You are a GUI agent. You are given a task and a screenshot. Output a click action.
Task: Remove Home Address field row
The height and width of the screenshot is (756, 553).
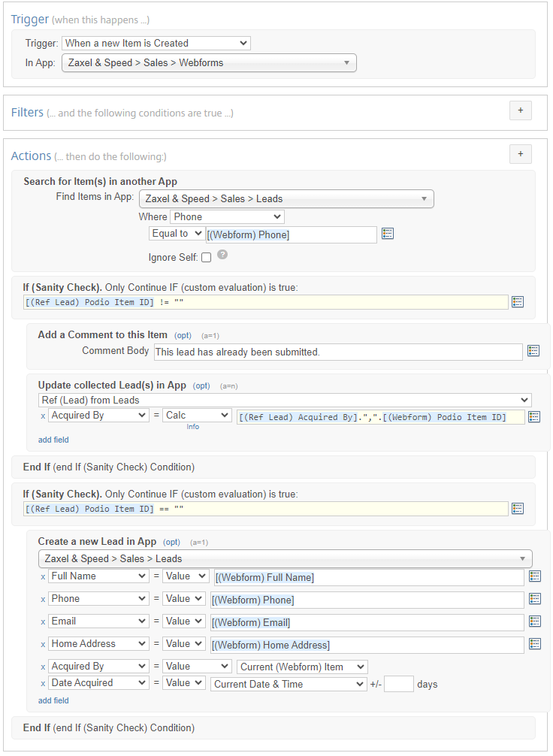pos(43,645)
